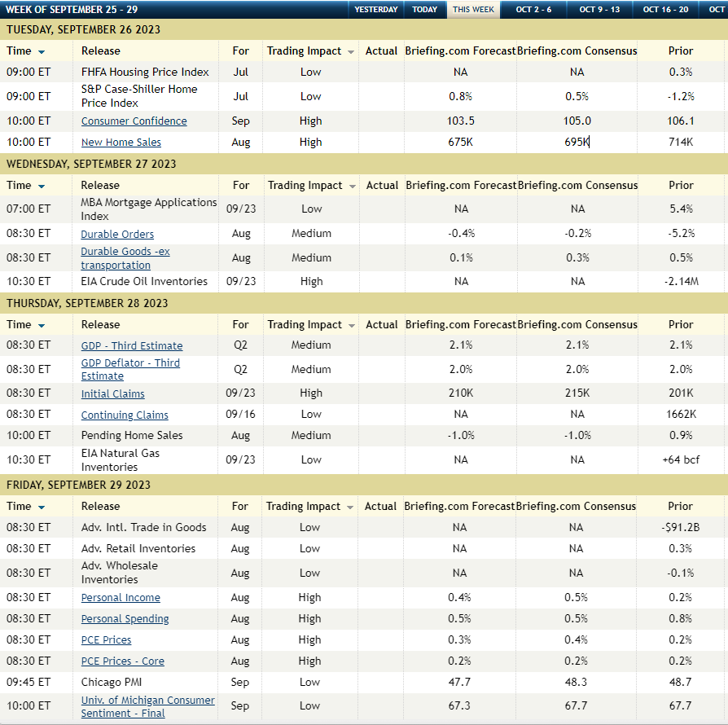Open the Personal Income link
This screenshot has width=728, height=725.
coord(121,597)
